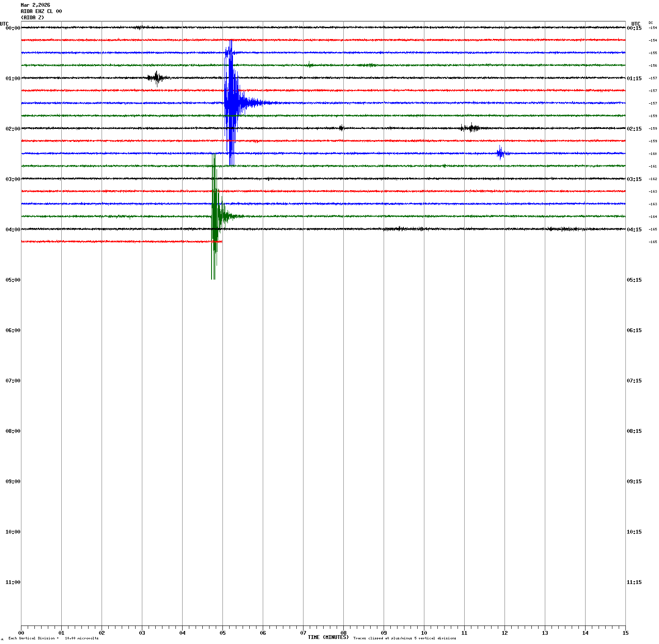
Task: Click the large blue seismic event burst
Action: point(231,103)
